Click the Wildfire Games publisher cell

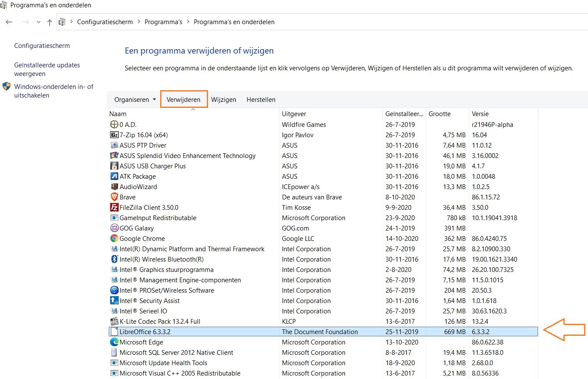pyautogui.click(x=304, y=125)
